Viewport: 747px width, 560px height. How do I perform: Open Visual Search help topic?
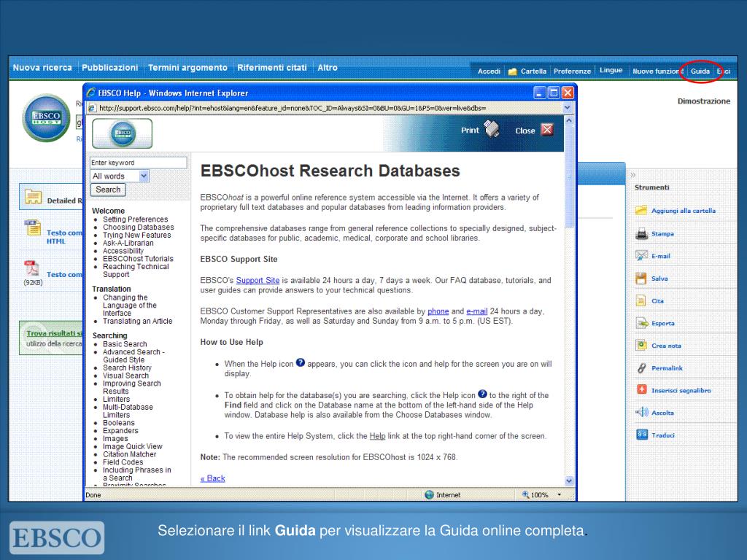125,376
